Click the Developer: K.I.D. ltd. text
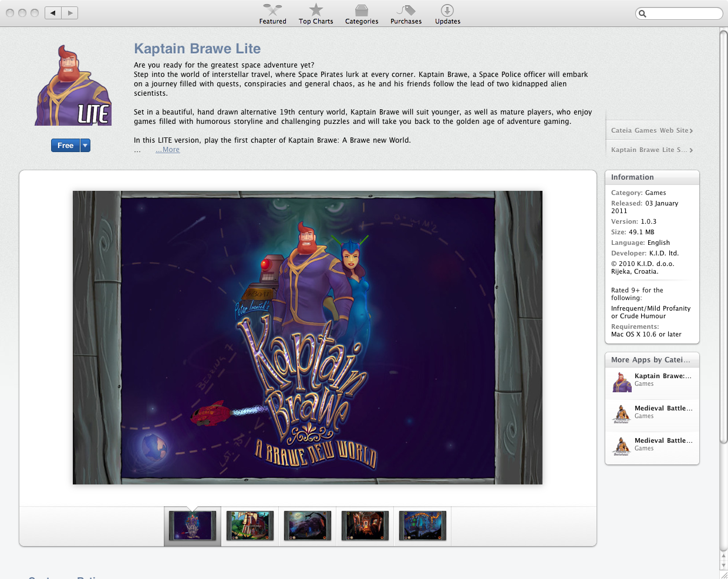This screenshot has width=728, height=579. pos(645,253)
